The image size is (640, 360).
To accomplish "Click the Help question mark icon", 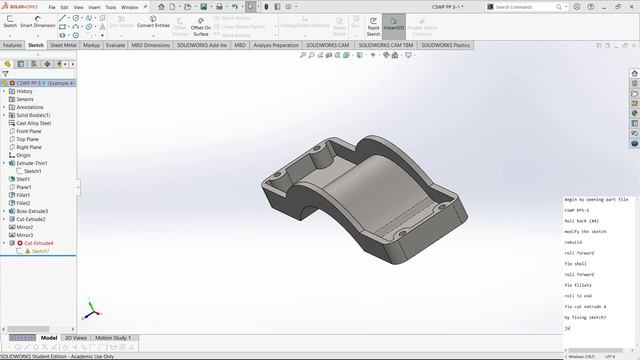I will (591, 7).
